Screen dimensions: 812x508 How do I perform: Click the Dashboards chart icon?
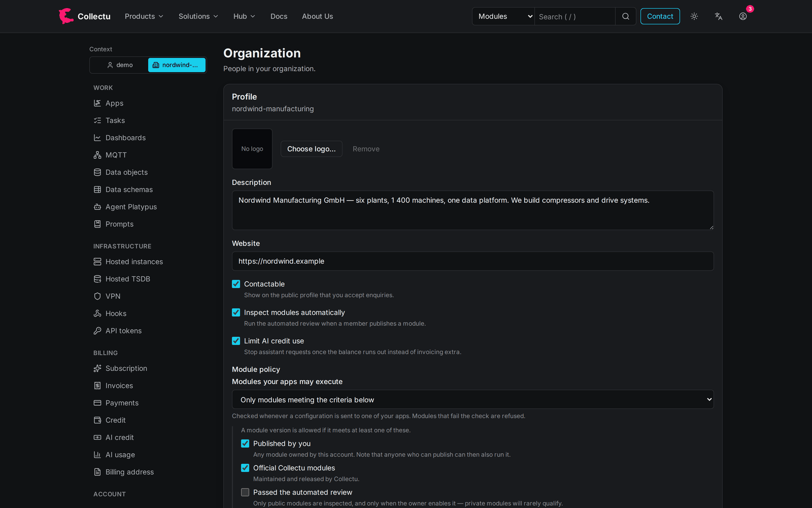(x=97, y=138)
